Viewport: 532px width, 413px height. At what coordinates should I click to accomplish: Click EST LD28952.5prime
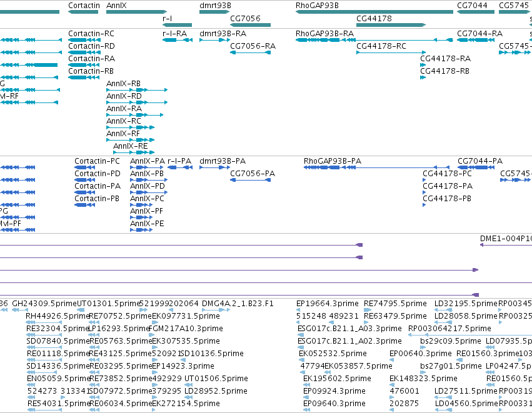click(x=189, y=398)
